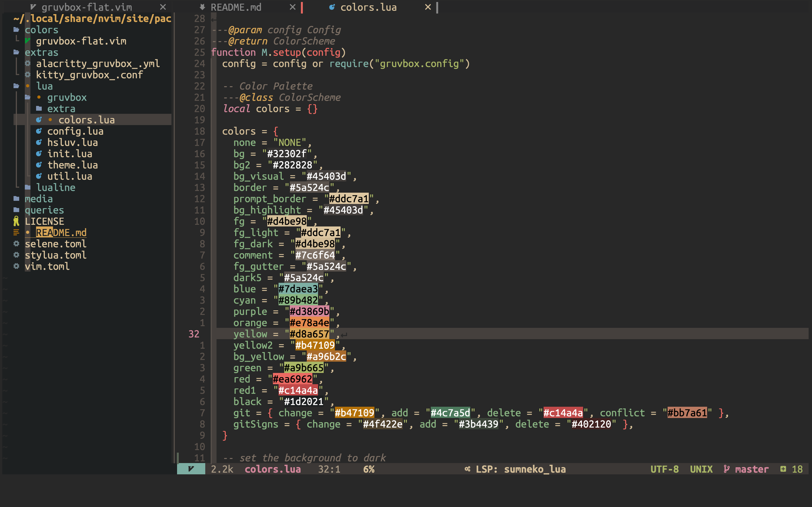The height and width of the screenshot is (507, 812).
Task: Close the colors.lua tab
Action: [x=427, y=7]
